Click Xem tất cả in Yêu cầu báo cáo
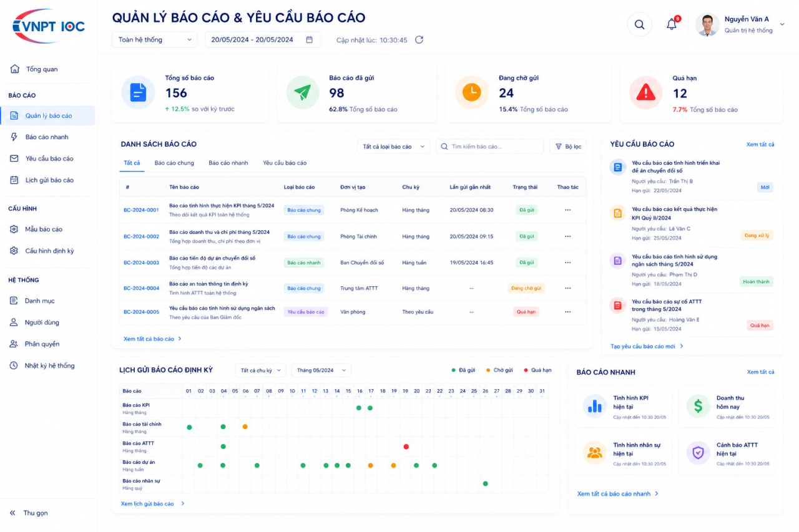This screenshot has height=532, width=799. tap(760, 145)
